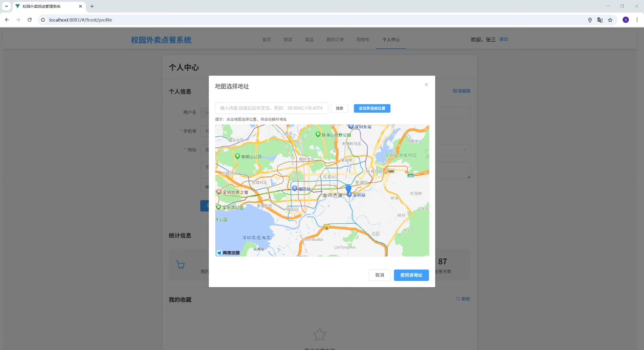Expand the browser tab search dropdown
Screen dimensions: 644x350
point(6,6)
